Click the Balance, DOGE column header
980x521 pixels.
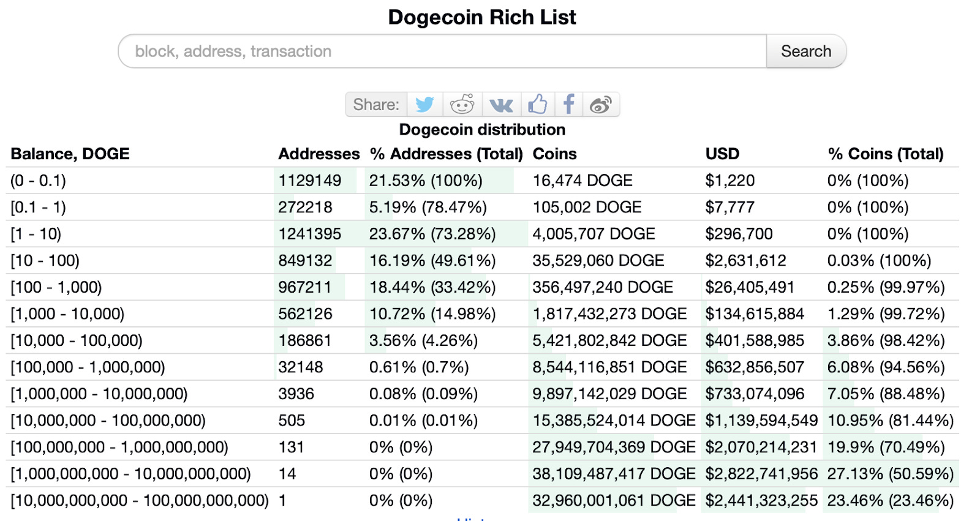click(x=70, y=154)
